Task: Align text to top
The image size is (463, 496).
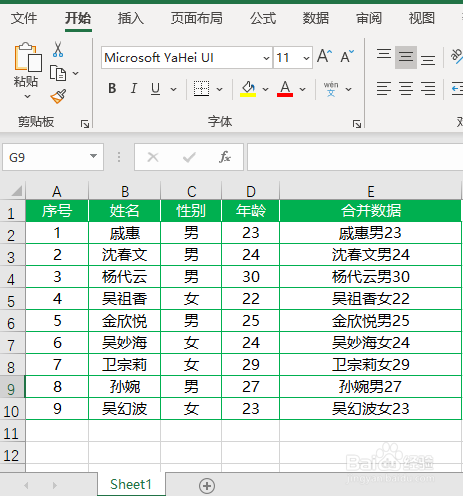Action: point(384,55)
